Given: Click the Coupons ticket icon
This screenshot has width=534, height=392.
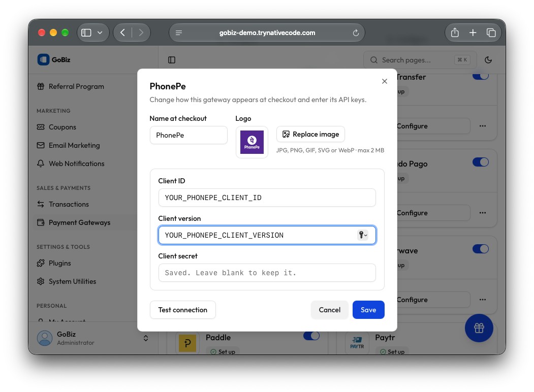Looking at the screenshot, I should point(41,127).
